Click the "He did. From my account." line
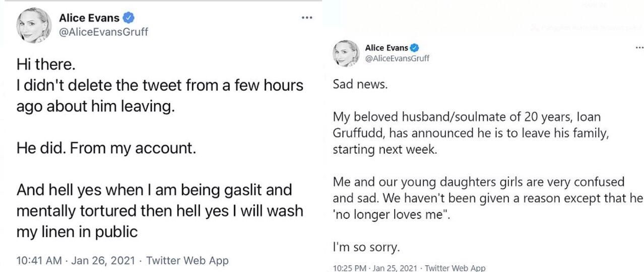 [x=106, y=149]
